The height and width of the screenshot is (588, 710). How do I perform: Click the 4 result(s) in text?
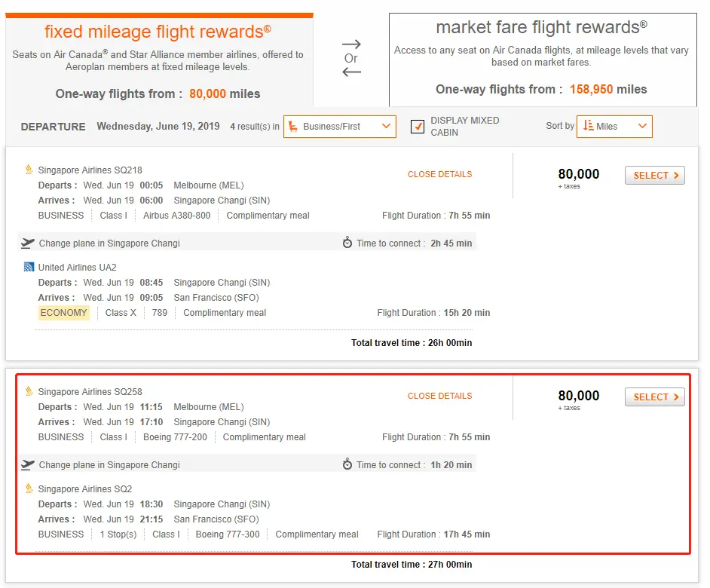coord(255,127)
